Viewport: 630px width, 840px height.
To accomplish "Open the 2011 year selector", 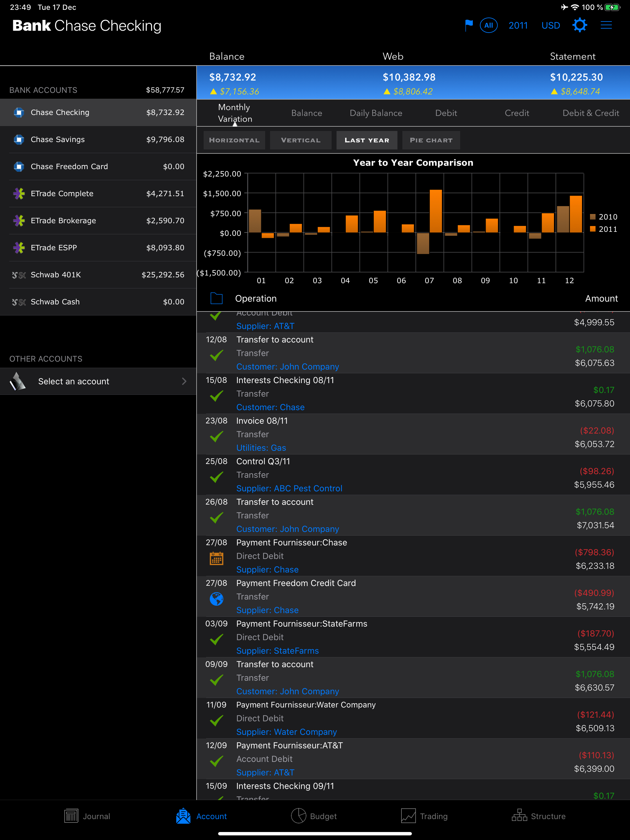I will pyautogui.click(x=518, y=26).
